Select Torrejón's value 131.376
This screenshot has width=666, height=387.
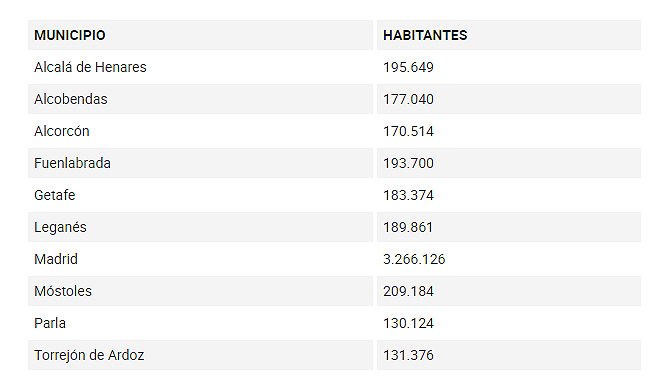tap(408, 355)
